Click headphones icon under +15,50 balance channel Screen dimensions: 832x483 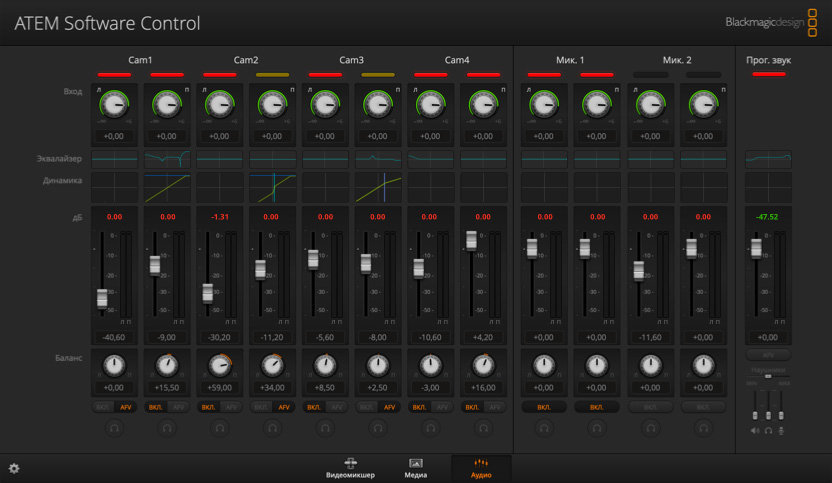coord(166,428)
